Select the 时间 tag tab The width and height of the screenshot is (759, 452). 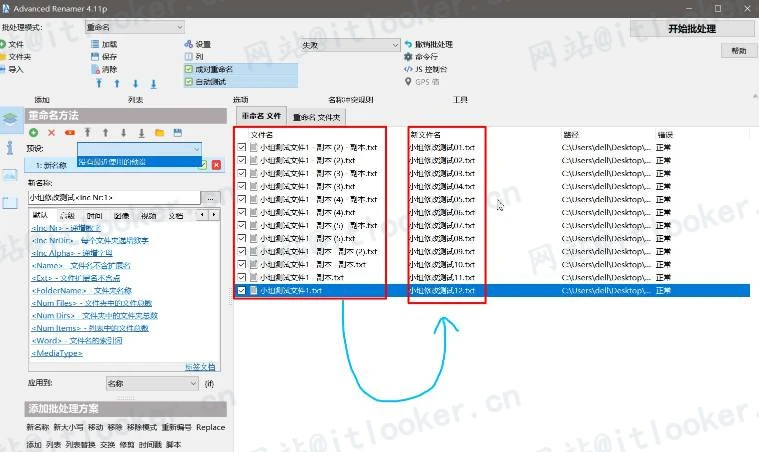94,215
